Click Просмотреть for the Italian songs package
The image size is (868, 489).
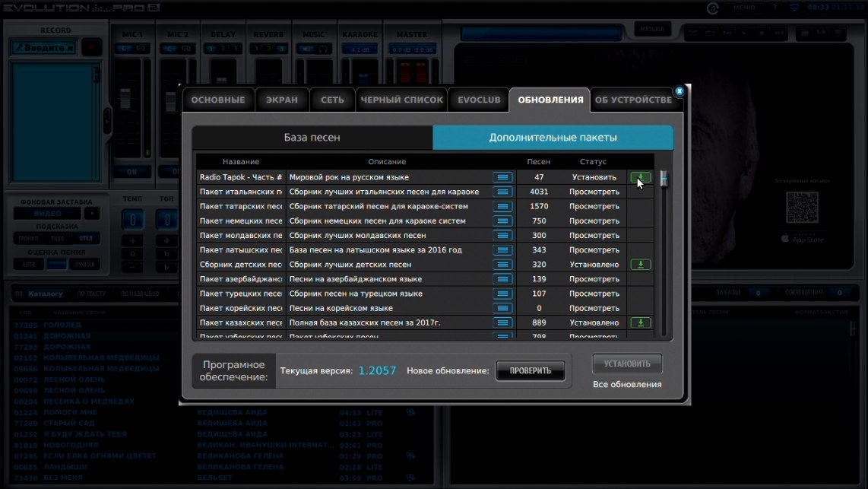pyautogui.click(x=594, y=192)
